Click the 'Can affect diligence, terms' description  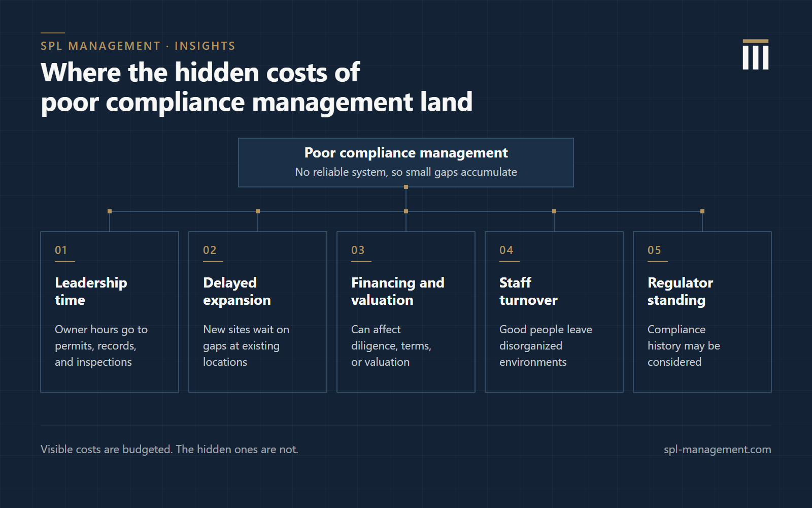[x=391, y=346]
